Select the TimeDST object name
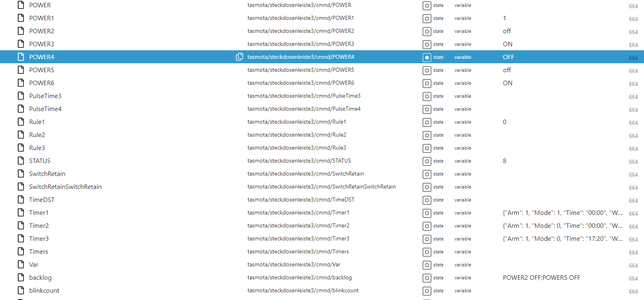The height and width of the screenshot is (300, 644). tap(42, 199)
